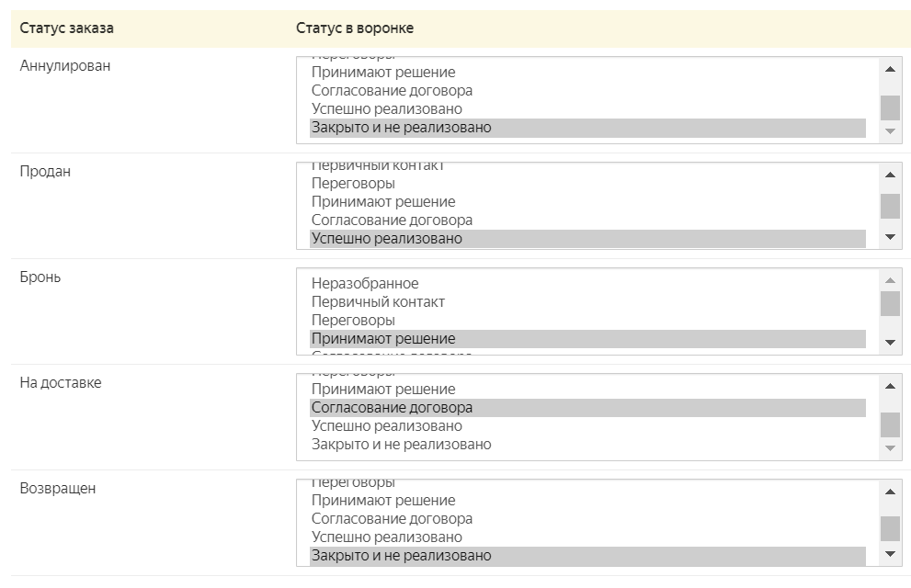Select 'Успешно реализовано' for Возвращен status

(x=386, y=537)
